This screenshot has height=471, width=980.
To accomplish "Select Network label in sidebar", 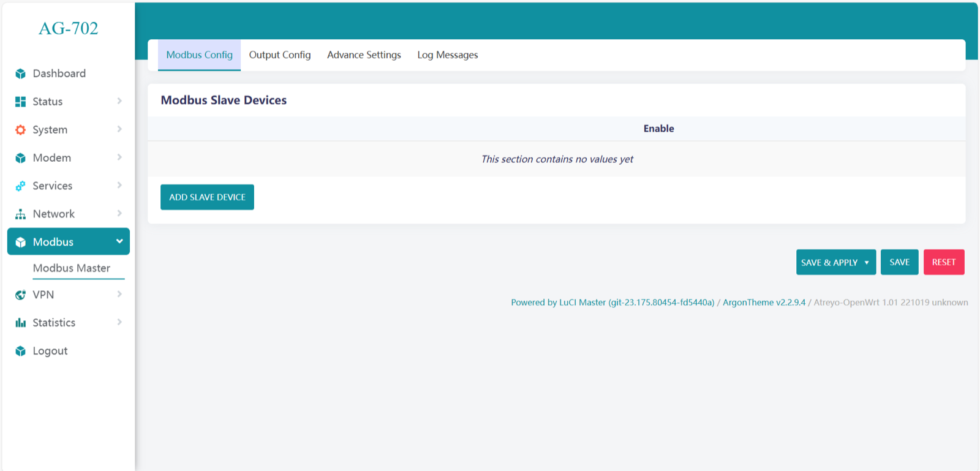I will [x=54, y=214].
